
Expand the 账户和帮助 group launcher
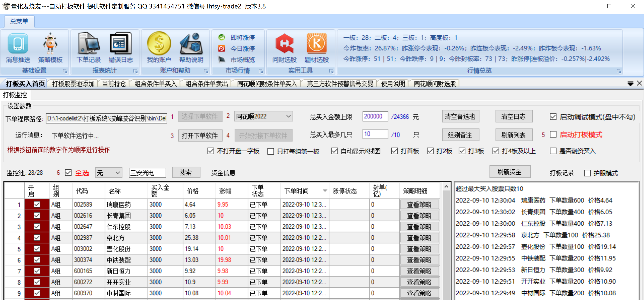(x=206, y=71)
